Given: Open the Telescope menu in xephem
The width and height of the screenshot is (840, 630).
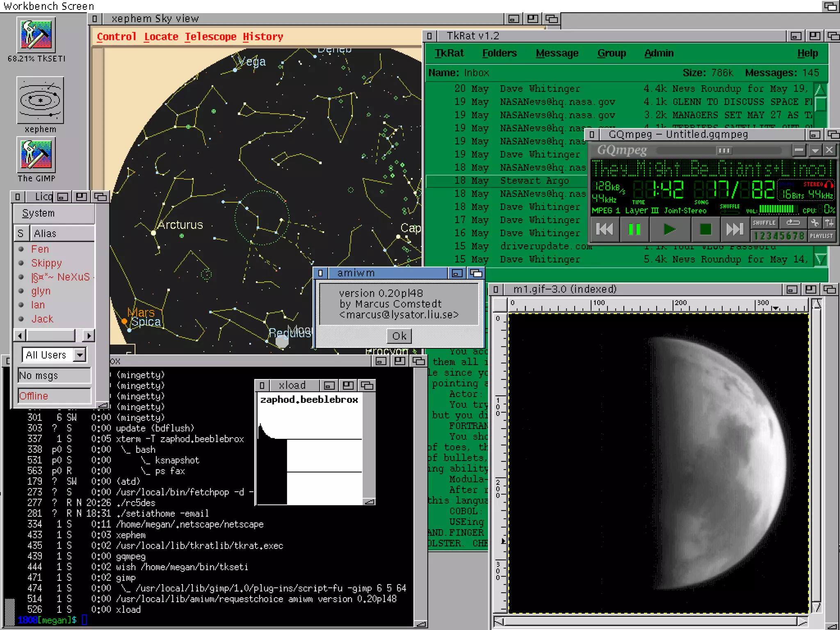Looking at the screenshot, I should click(210, 37).
